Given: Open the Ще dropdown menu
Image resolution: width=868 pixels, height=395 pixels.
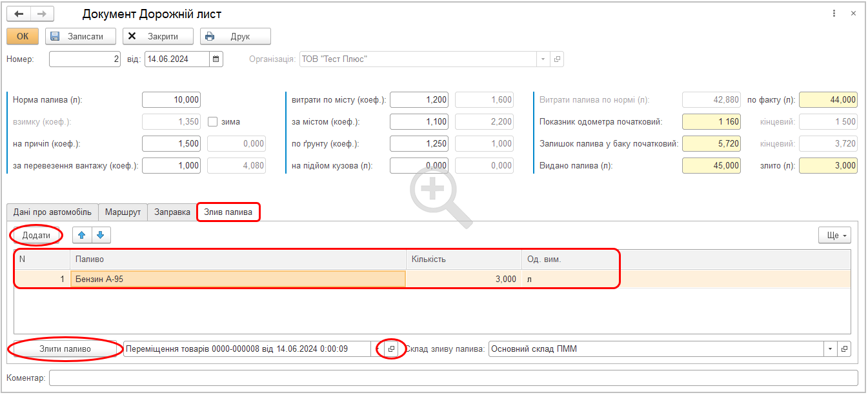Looking at the screenshot, I should click(834, 236).
